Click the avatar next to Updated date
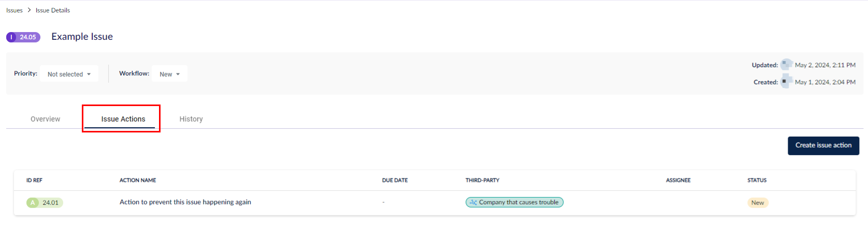 coord(786,65)
